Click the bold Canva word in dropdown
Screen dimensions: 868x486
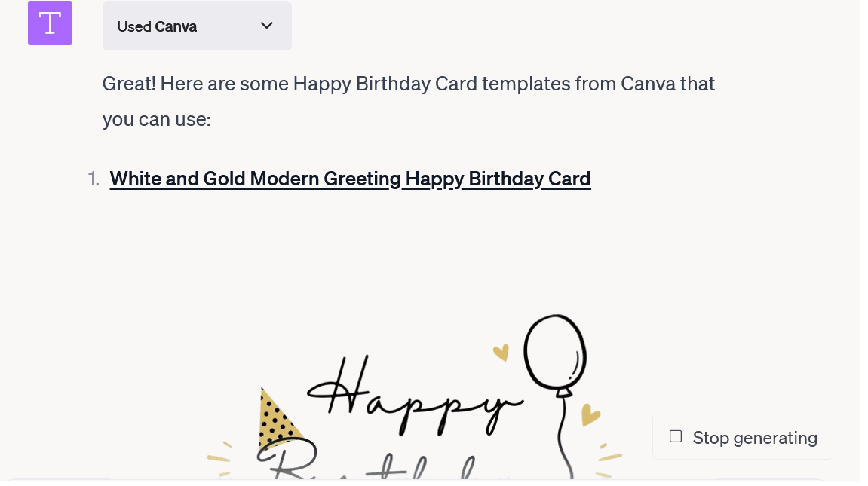pos(177,26)
